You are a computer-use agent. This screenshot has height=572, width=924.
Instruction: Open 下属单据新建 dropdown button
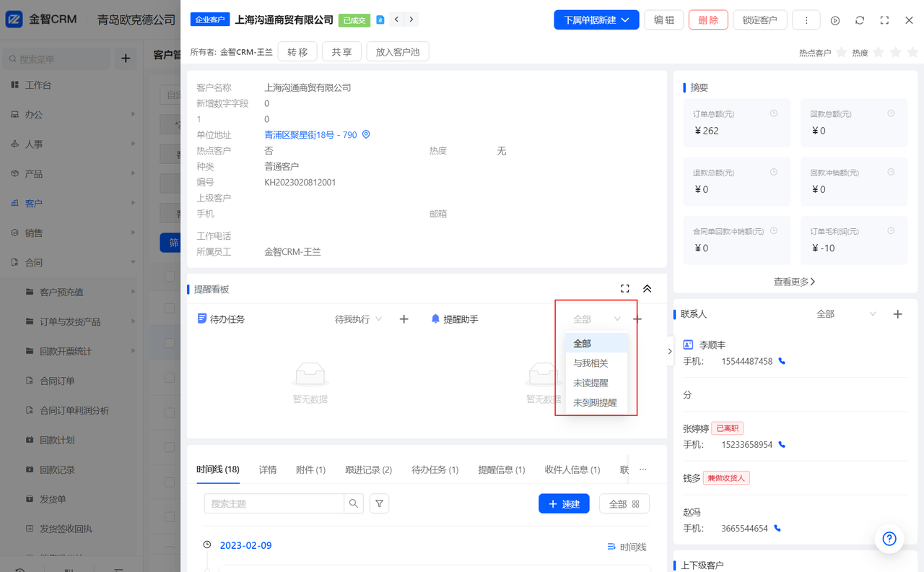596,19
